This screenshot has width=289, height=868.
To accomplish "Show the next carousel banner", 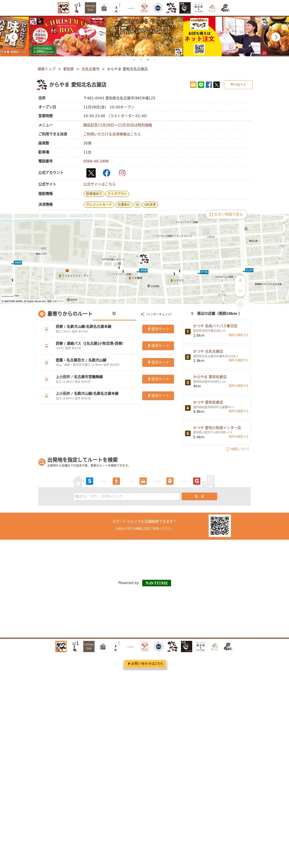I will pyautogui.click(x=275, y=37).
